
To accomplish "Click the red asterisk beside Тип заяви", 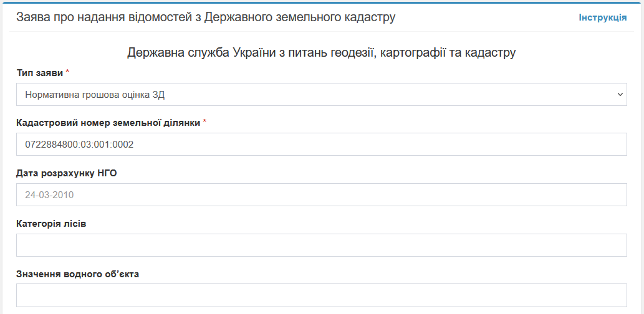I will point(67,72).
